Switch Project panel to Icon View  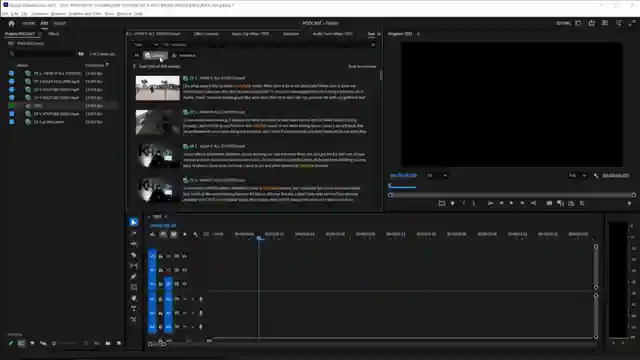(x=32, y=344)
